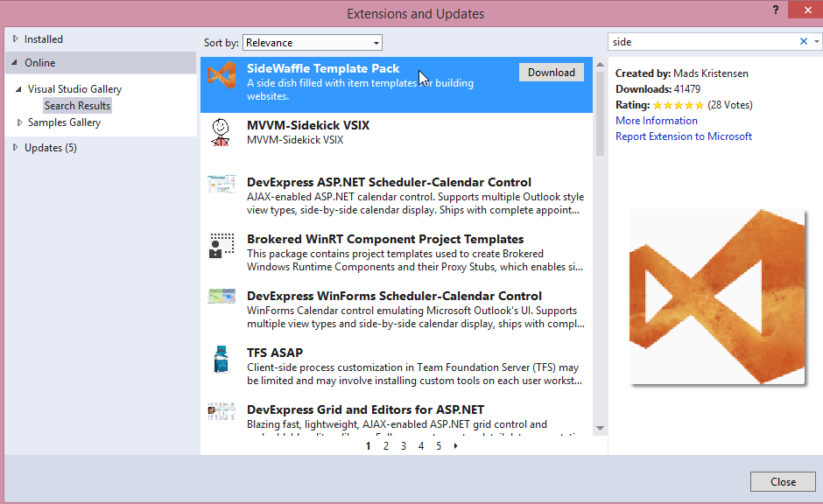Click Brokered WinRT Component Project Templates icon

pos(222,246)
